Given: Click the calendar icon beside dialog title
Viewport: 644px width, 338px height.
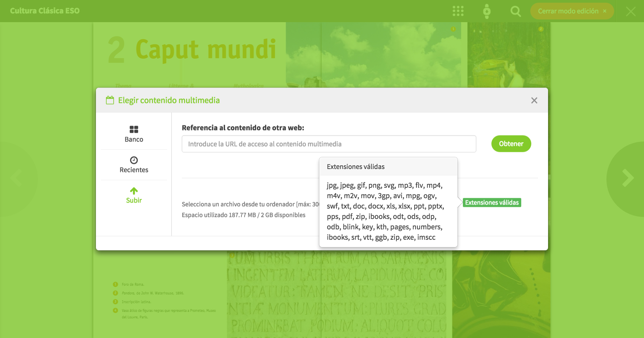Looking at the screenshot, I should 110,100.
